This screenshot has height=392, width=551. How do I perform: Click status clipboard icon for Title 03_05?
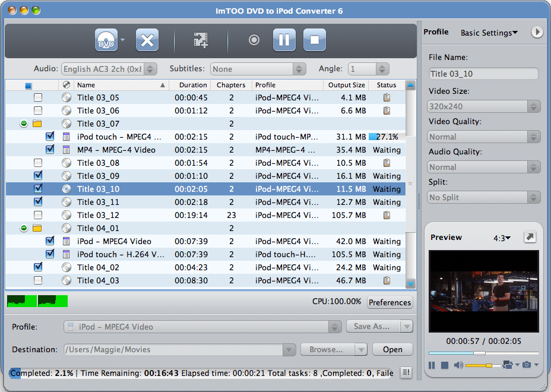(387, 98)
